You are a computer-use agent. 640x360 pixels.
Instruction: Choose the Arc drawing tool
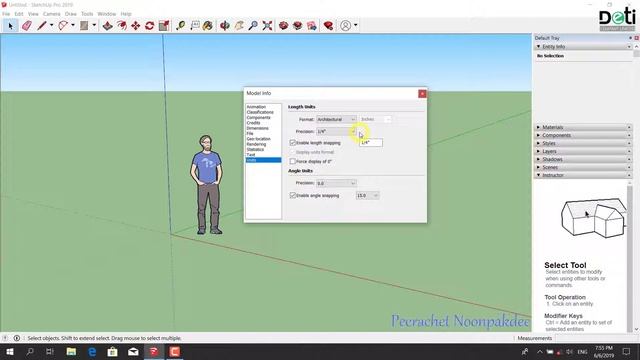pyautogui.click(x=63, y=26)
